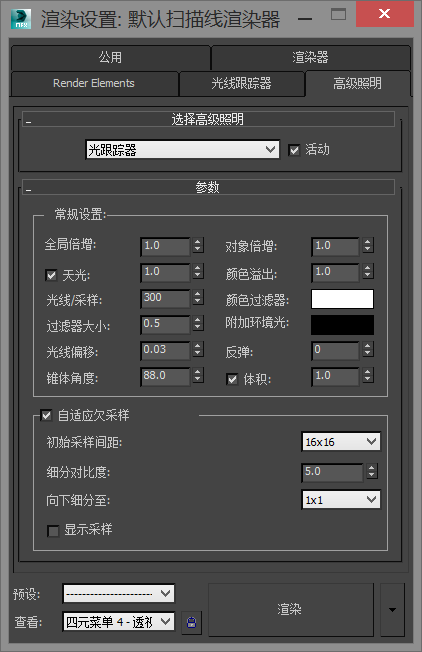Image resolution: width=422 pixels, height=652 pixels.
Task: Open the 光跟踪器 lighting plugin dropdown
Action: pyautogui.click(x=183, y=149)
